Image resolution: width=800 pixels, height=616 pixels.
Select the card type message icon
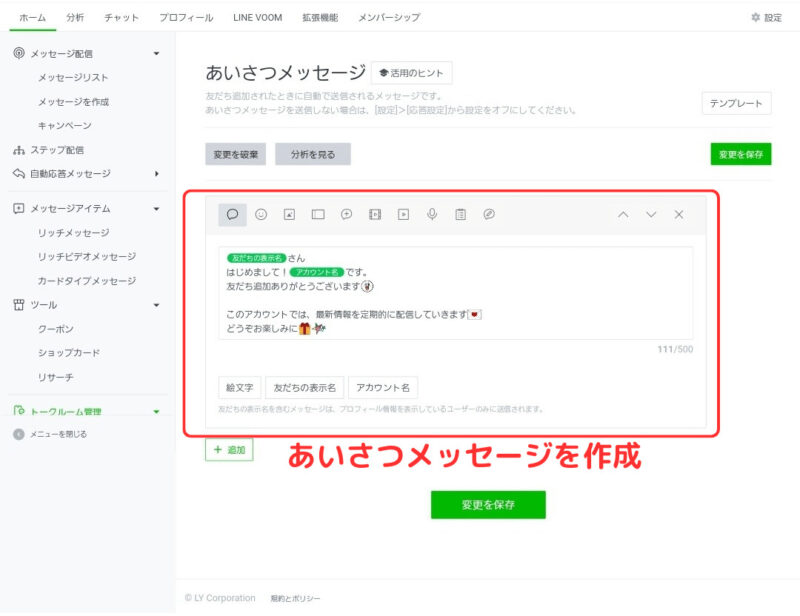(x=489, y=214)
